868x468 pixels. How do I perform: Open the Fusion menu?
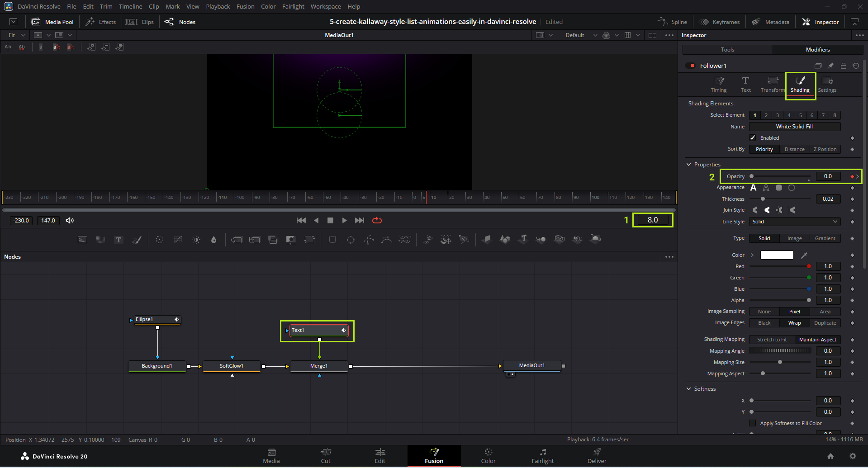(245, 6)
